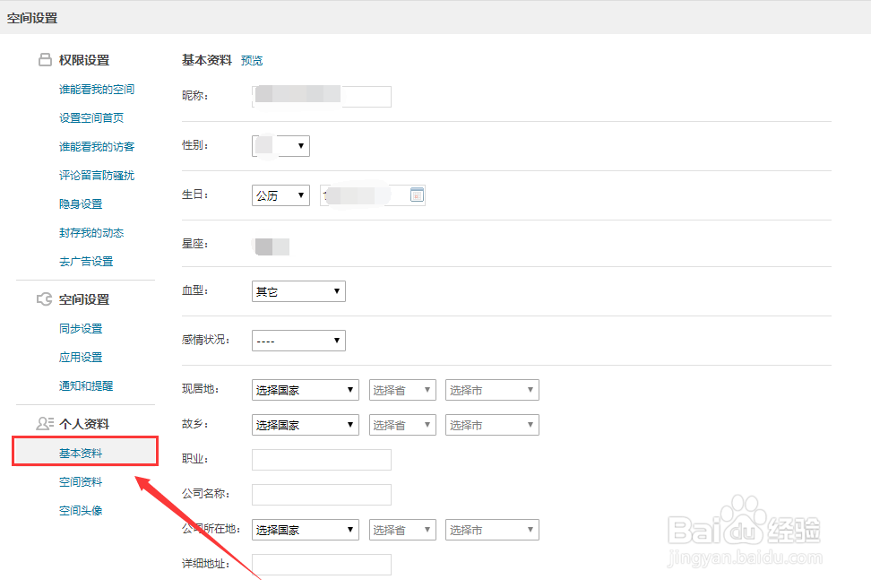Open 通知和提醒 settings

pos(86,385)
